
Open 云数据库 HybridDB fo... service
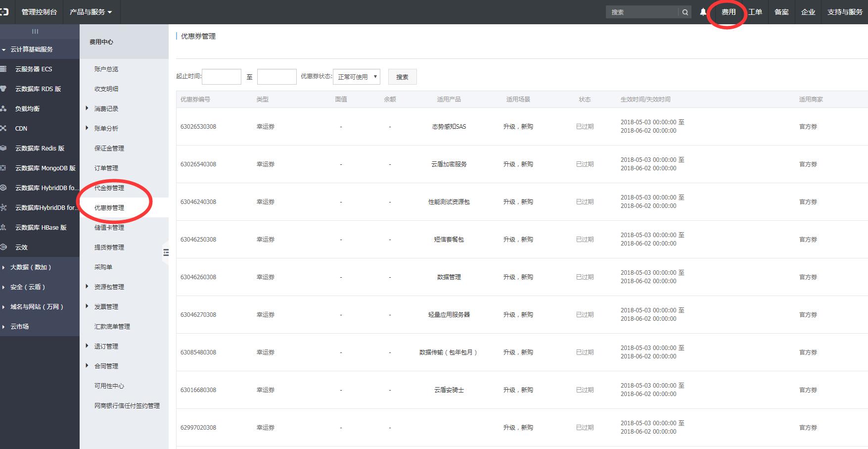46,188
